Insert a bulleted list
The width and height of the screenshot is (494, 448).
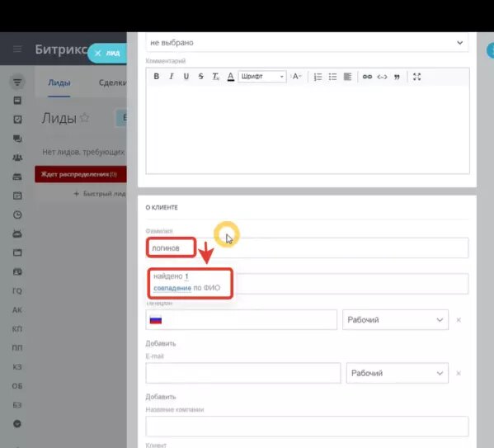332,77
